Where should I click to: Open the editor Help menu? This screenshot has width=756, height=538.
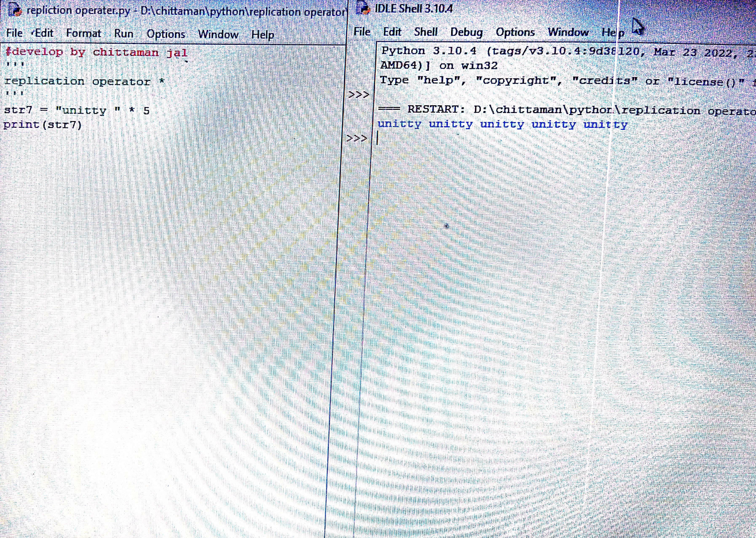[x=262, y=35]
